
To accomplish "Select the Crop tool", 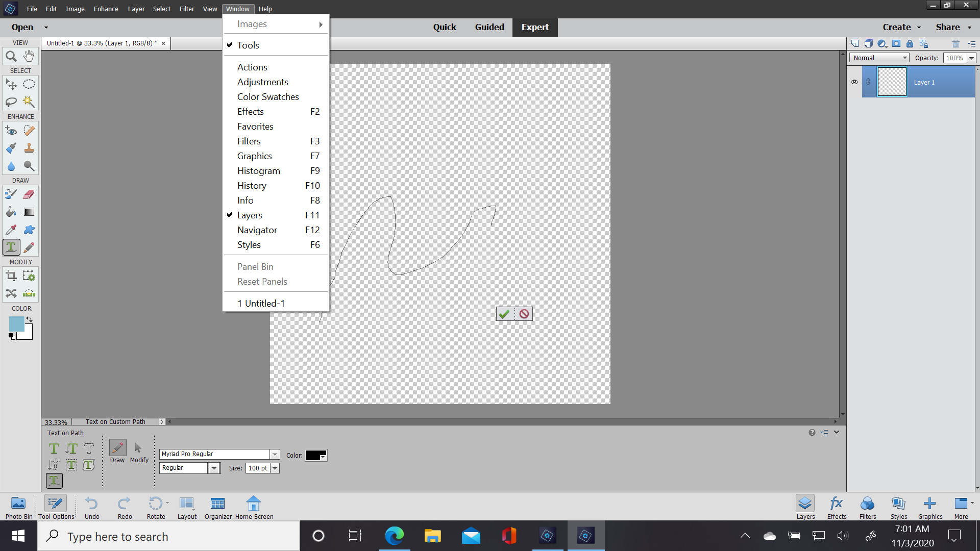I will click(x=11, y=275).
